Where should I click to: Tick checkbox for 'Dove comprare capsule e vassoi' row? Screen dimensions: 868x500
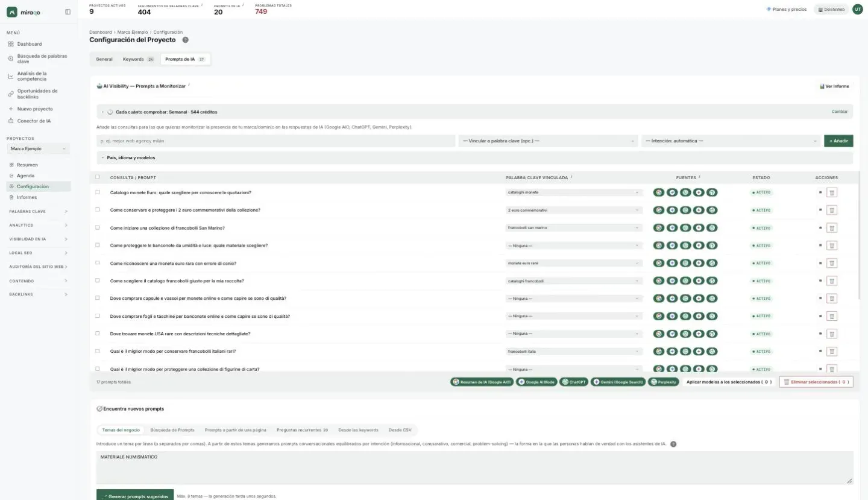98,298
